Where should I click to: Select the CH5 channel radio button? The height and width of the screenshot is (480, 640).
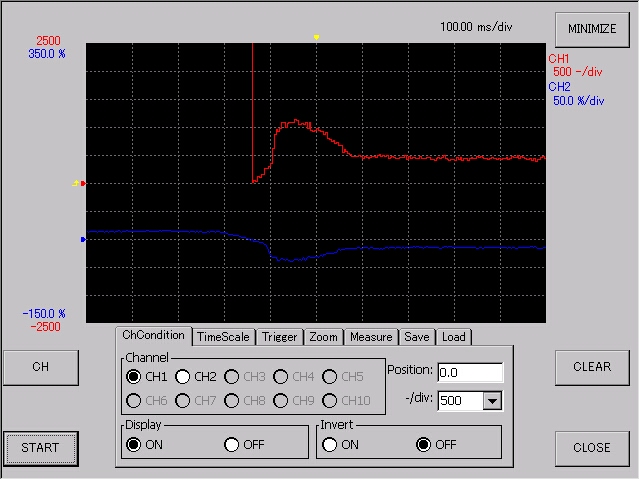coord(329,377)
